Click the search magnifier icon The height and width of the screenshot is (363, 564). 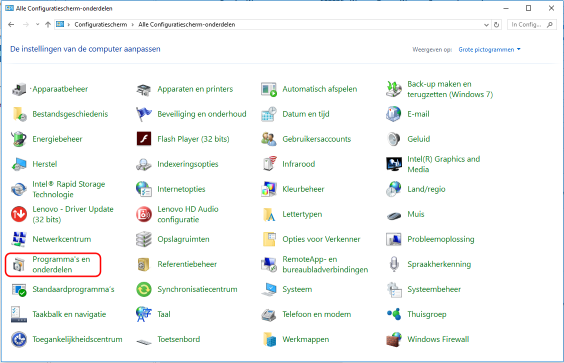click(550, 24)
